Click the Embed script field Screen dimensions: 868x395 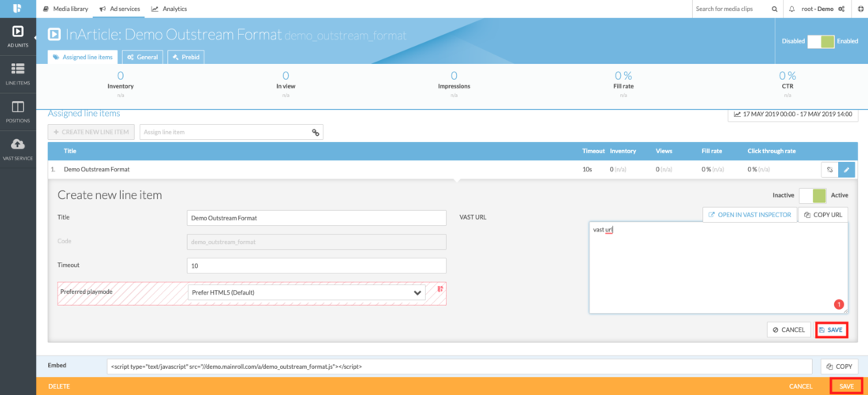(x=459, y=367)
